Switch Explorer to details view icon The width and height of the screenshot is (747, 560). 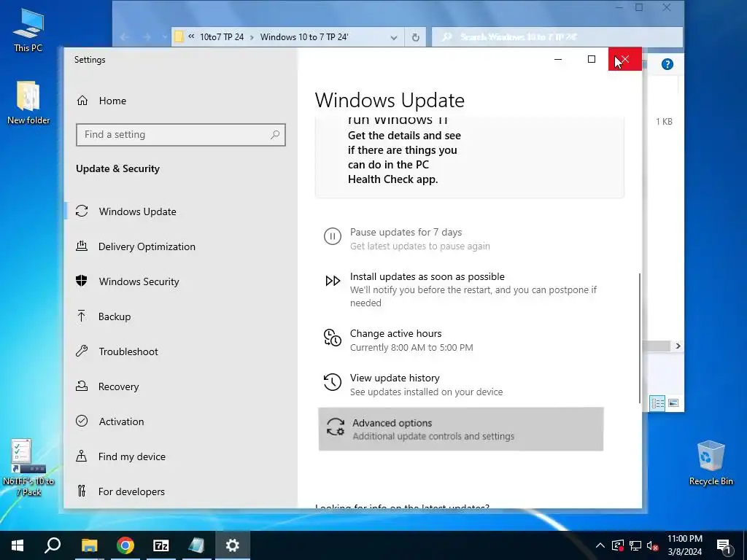(x=657, y=403)
